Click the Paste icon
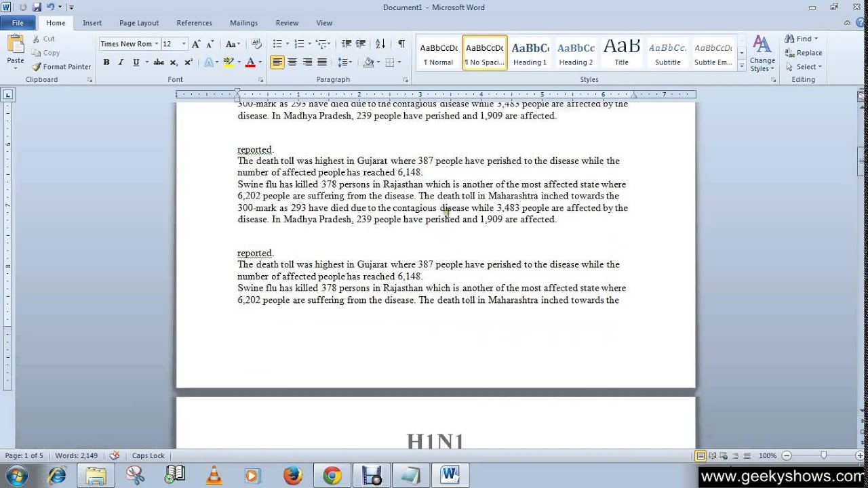 point(15,45)
